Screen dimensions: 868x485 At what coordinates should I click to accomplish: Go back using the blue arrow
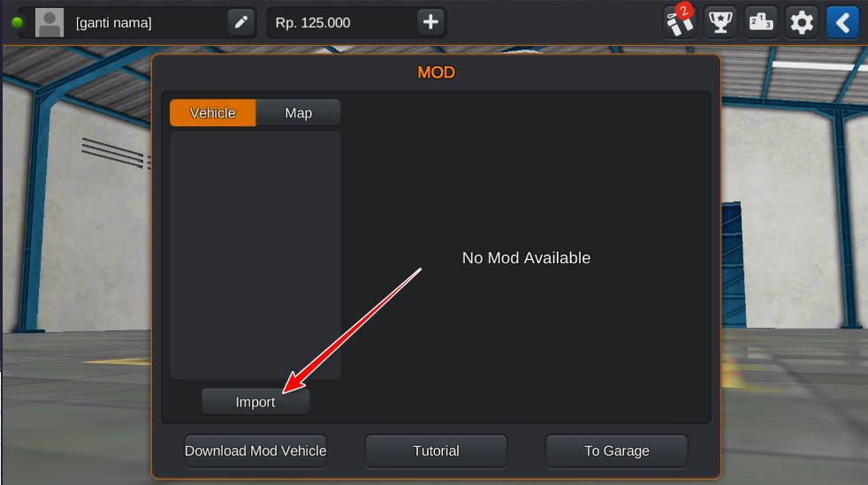(x=842, y=23)
